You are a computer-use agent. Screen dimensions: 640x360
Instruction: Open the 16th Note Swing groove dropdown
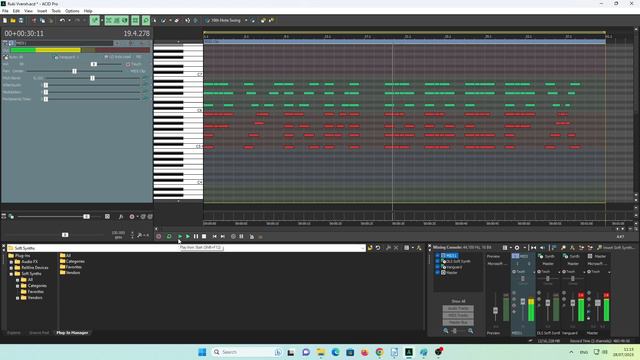point(246,20)
